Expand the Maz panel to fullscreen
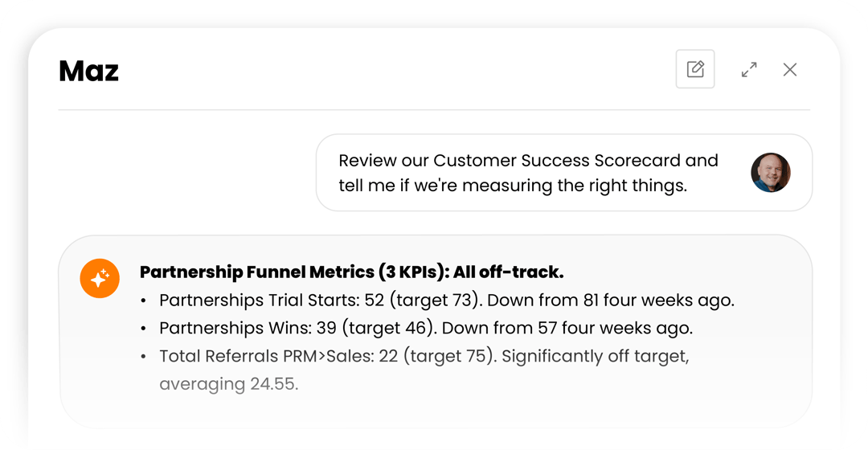The height and width of the screenshot is (450, 868). coord(749,70)
